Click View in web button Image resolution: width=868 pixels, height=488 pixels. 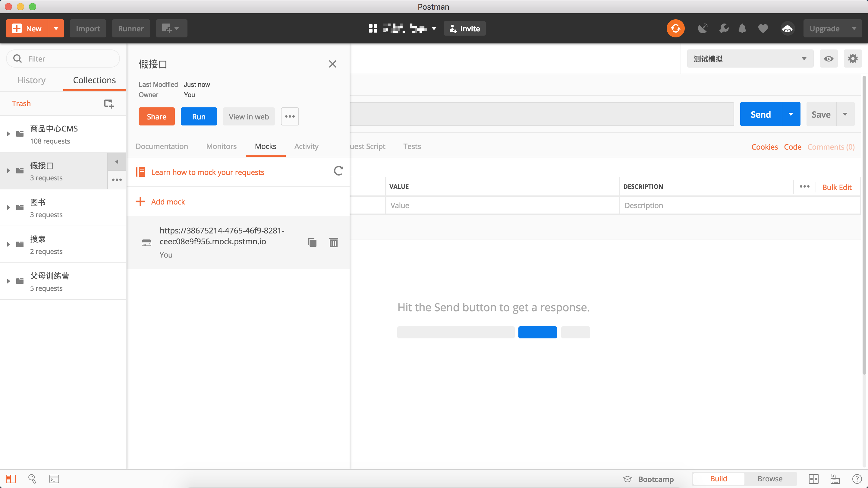249,116
